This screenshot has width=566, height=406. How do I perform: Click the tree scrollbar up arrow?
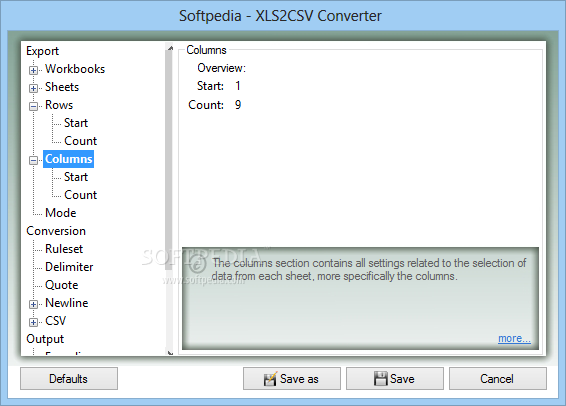[170, 48]
